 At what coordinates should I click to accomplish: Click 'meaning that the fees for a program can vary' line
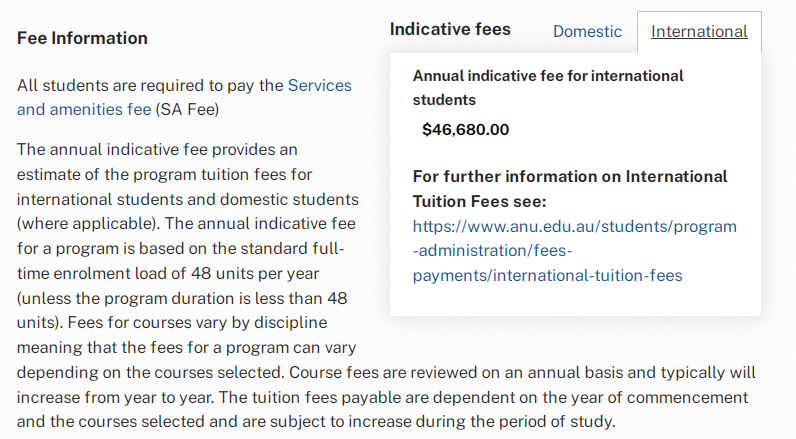[x=187, y=348]
